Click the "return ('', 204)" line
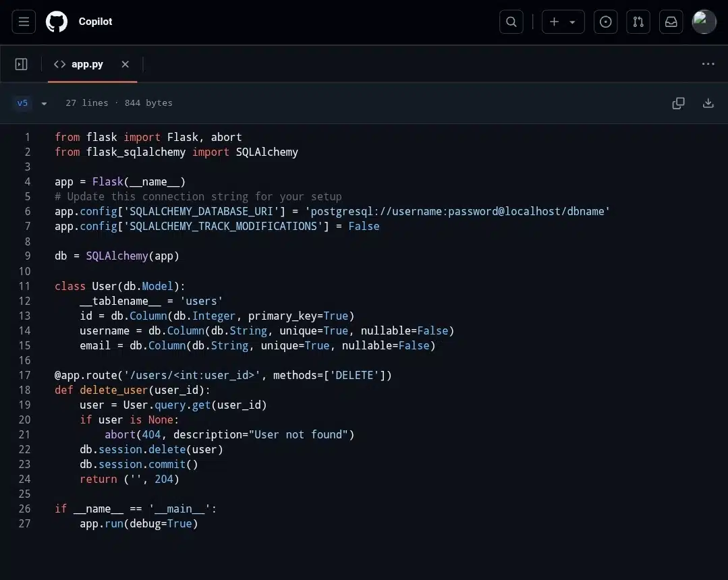 (x=130, y=480)
